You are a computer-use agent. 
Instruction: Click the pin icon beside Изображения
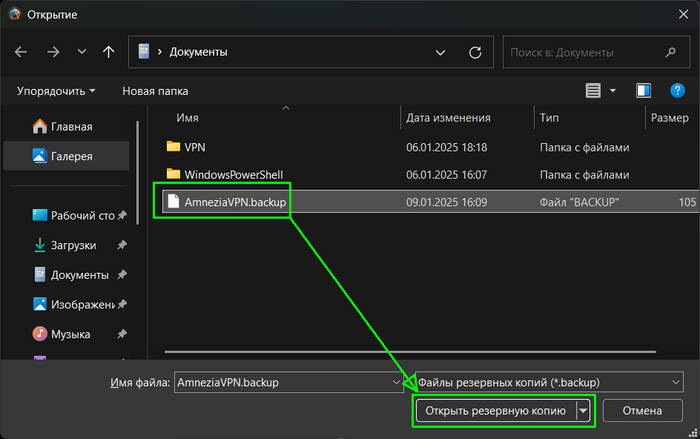tap(122, 305)
